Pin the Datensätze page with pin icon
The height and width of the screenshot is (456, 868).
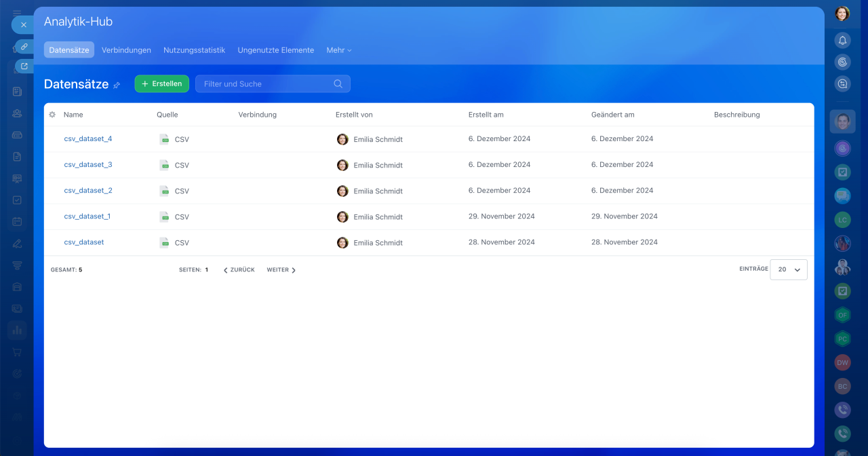(x=117, y=85)
